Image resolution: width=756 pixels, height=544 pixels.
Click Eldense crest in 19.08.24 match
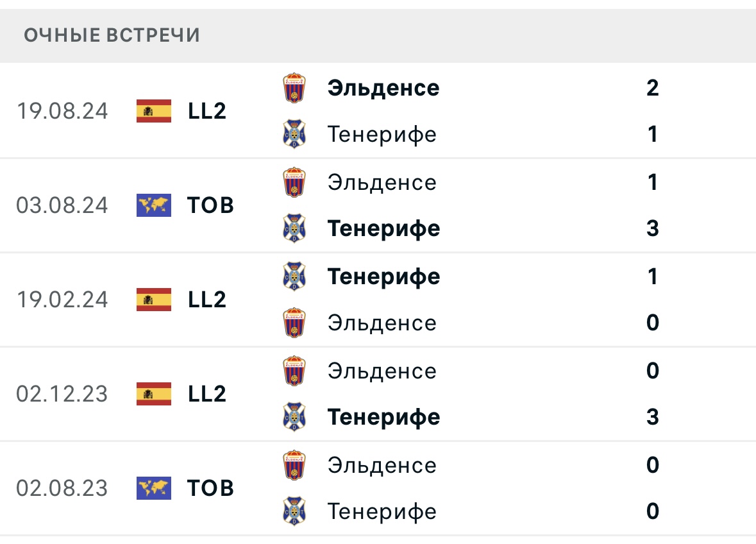(x=294, y=88)
